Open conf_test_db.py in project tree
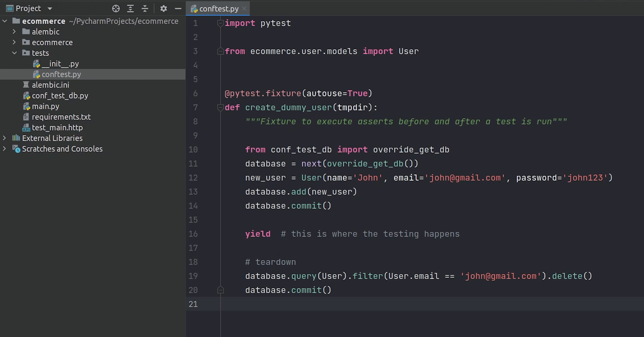 click(x=60, y=96)
